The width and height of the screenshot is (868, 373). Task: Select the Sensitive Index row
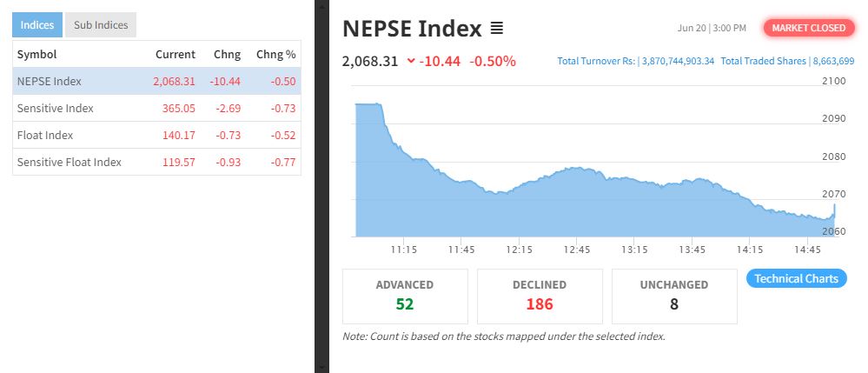156,108
